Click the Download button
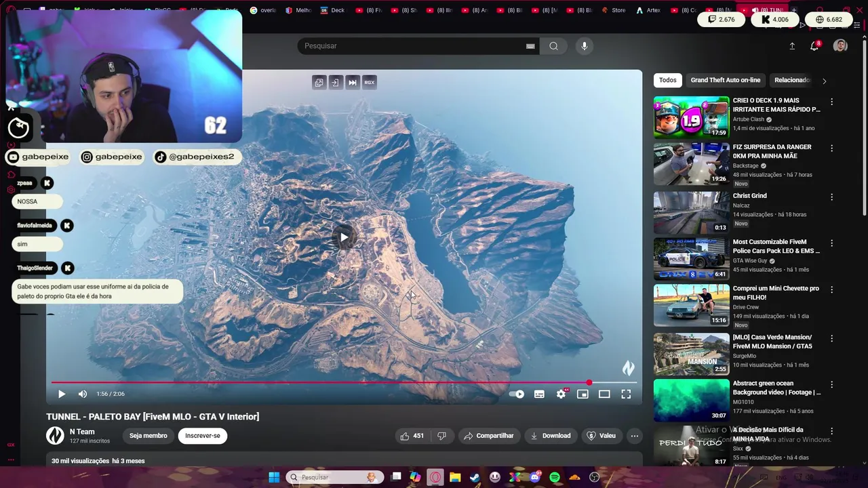The image size is (868, 488). coord(551,436)
